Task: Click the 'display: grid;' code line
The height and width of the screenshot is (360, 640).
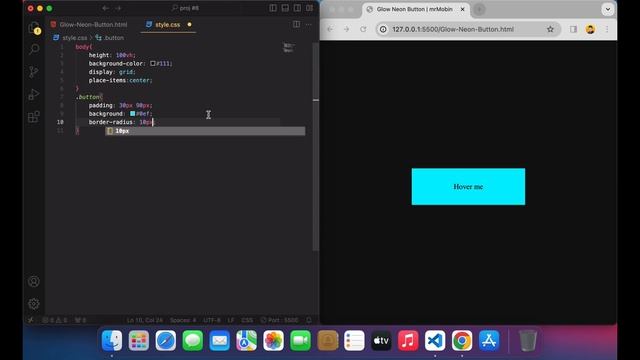Action: pyautogui.click(x=112, y=72)
